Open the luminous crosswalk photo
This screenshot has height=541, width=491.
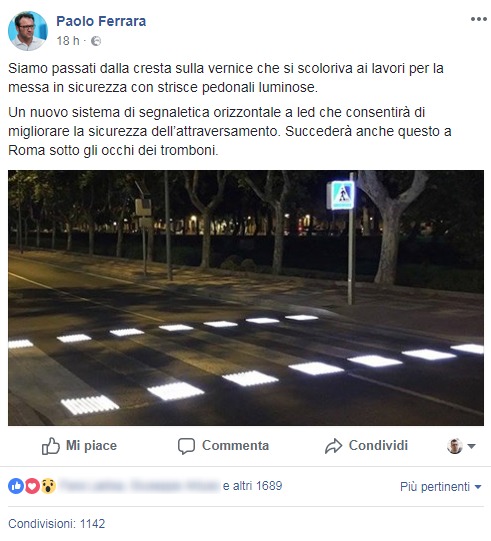click(x=246, y=298)
